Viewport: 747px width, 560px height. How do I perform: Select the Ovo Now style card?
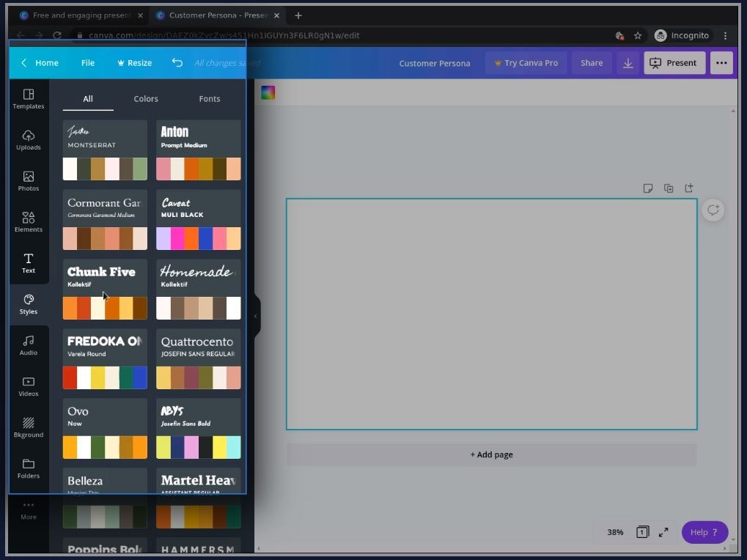pos(105,428)
